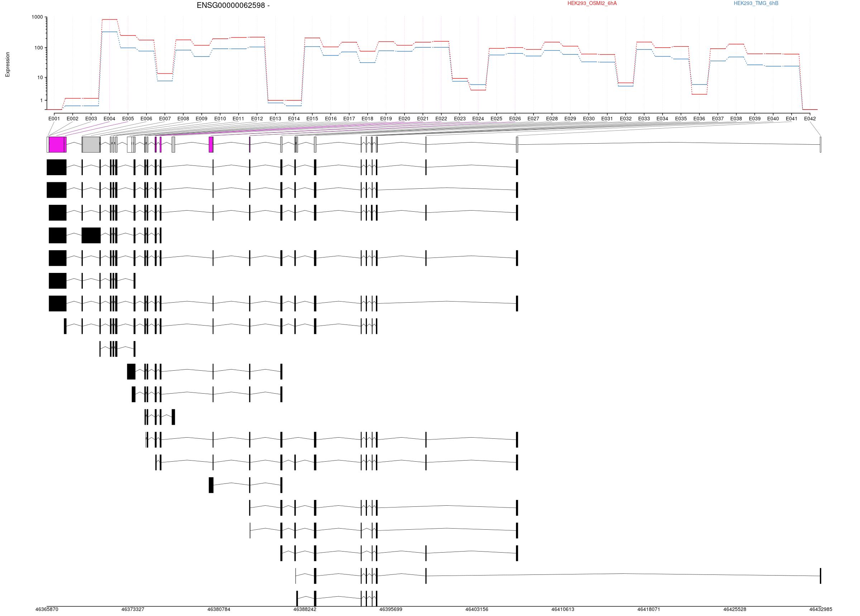Click exon label E028
This screenshot has height=616, width=860.
click(x=552, y=119)
